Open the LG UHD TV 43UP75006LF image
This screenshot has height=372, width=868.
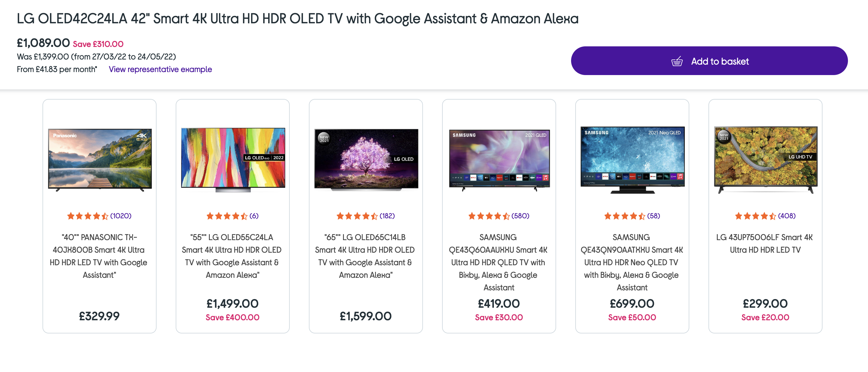(x=765, y=160)
